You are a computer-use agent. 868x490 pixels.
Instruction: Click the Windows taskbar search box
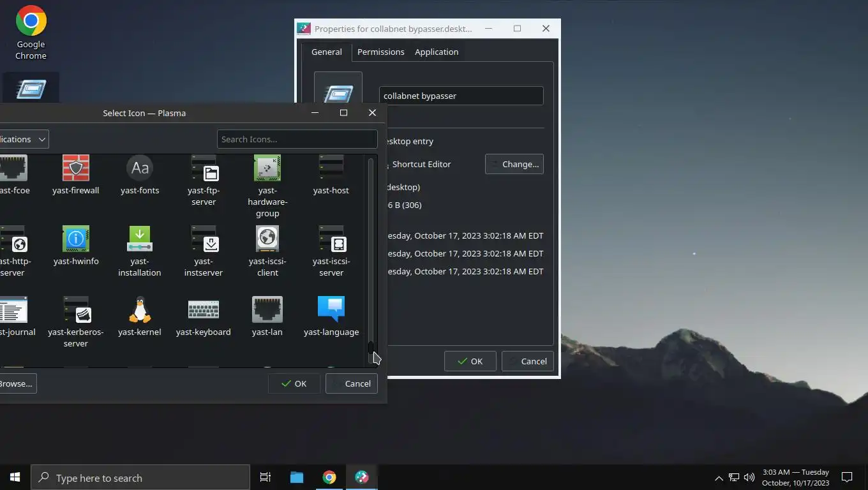point(140,477)
